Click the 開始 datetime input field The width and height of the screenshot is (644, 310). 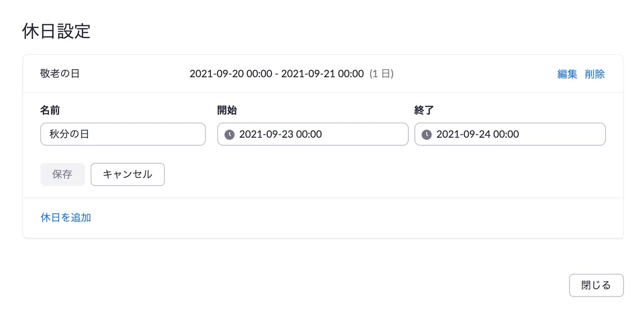click(312, 134)
